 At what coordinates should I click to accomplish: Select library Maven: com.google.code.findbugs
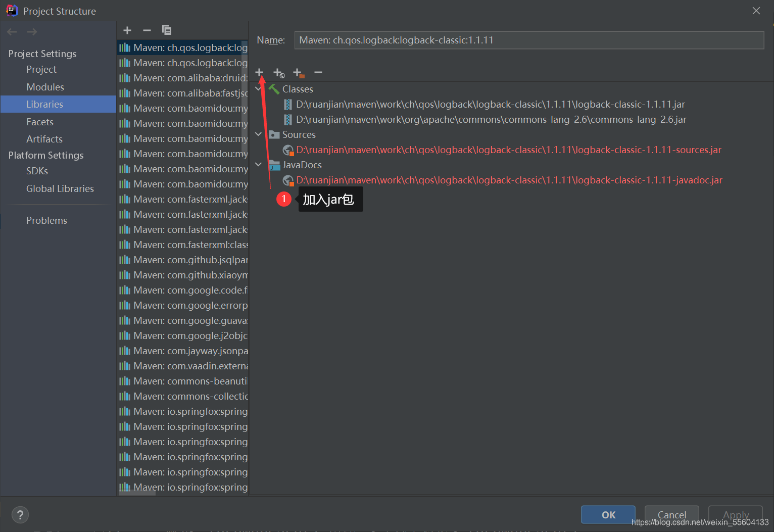[x=183, y=290]
